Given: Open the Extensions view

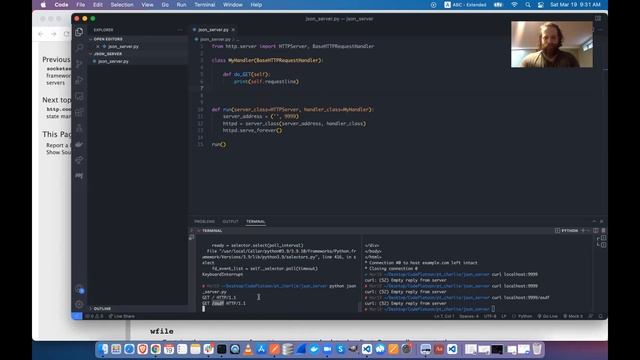Looking at the screenshot, I should [x=79, y=112].
